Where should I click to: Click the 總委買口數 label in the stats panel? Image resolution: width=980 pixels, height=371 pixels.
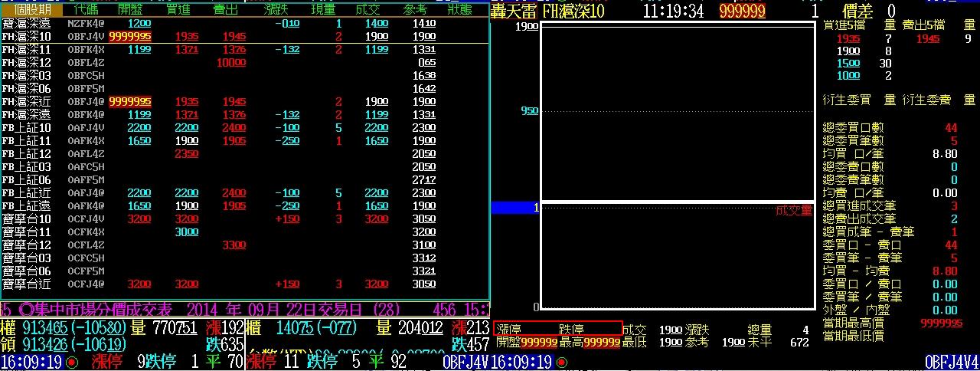tap(853, 127)
